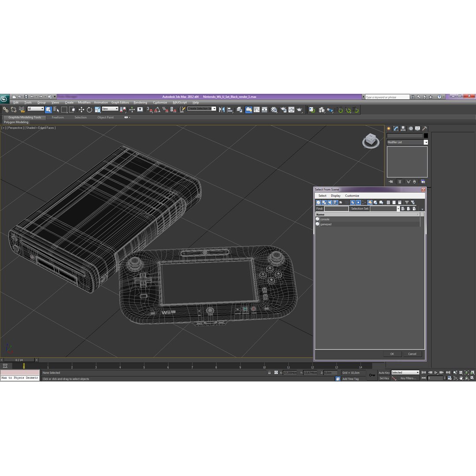Select the Select and Rotate tool
The height and width of the screenshot is (476, 476).
click(89, 110)
